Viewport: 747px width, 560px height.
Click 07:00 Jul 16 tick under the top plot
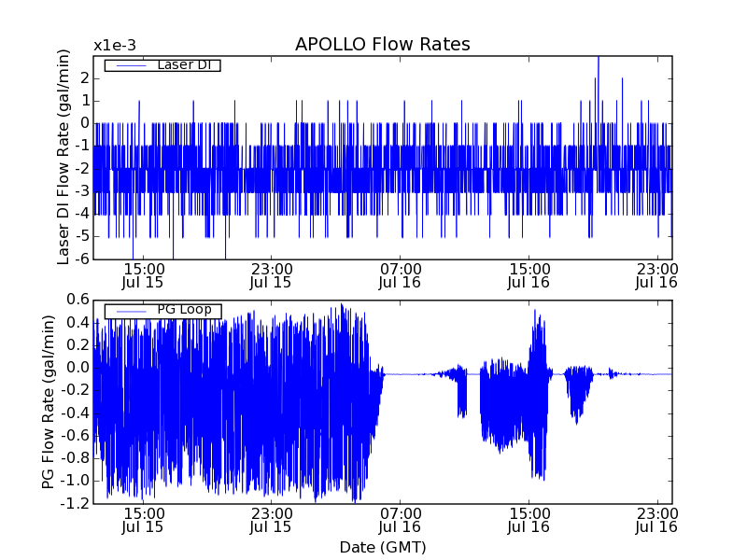401,274
